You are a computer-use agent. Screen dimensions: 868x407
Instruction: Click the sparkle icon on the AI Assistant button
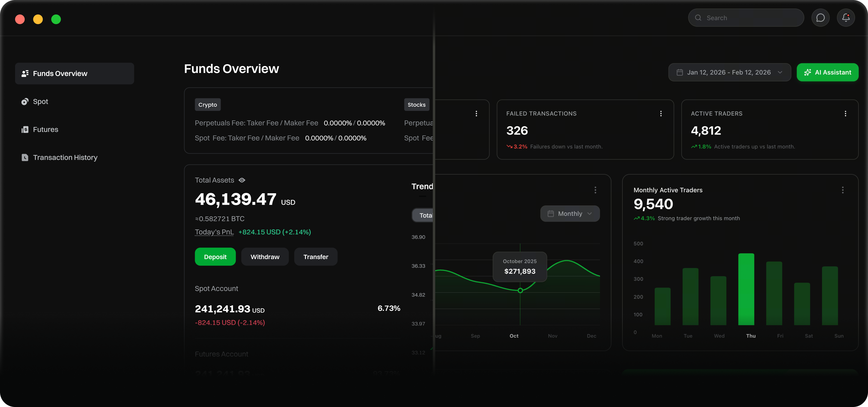click(x=808, y=72)
